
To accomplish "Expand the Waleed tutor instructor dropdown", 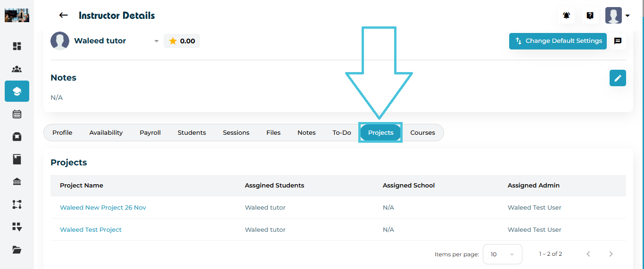I will [157, 41].
